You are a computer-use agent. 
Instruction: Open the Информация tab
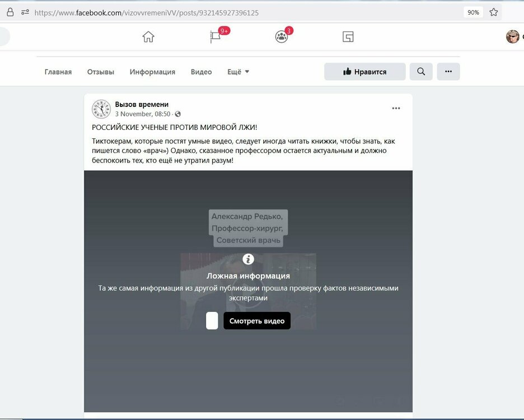click(x=151, y=72)
